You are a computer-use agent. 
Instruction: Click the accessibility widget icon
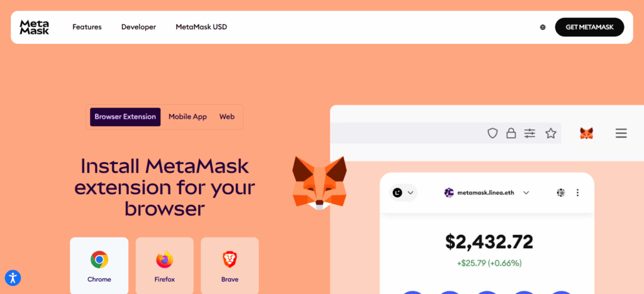tap(13, 278)
